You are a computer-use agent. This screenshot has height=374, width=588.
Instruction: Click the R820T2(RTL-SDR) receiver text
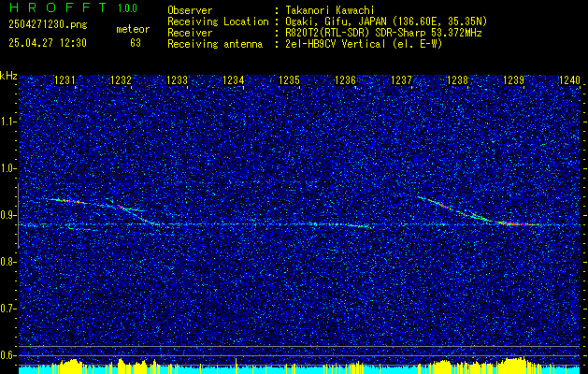pos(381,33)
